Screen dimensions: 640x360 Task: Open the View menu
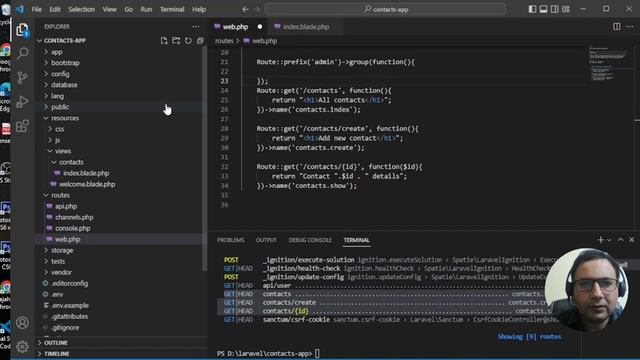pyautogui.click(x=109, y=9)
